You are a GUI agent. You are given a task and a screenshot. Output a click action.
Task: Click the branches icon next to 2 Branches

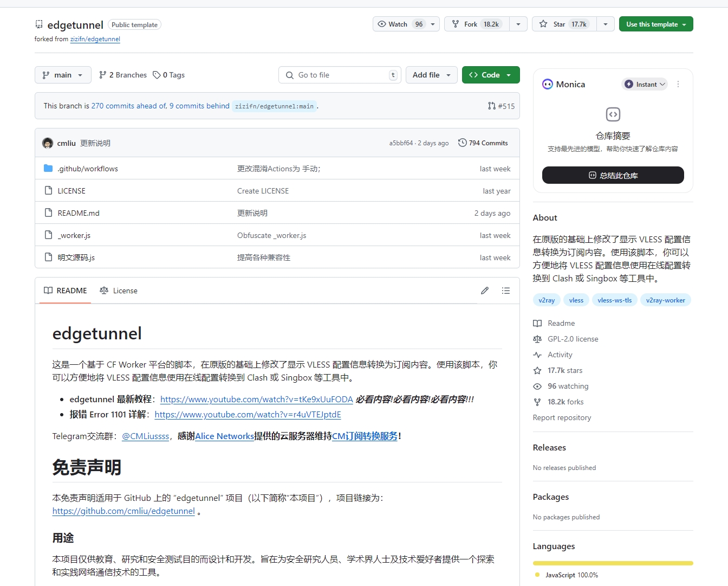tap(103, 75)
